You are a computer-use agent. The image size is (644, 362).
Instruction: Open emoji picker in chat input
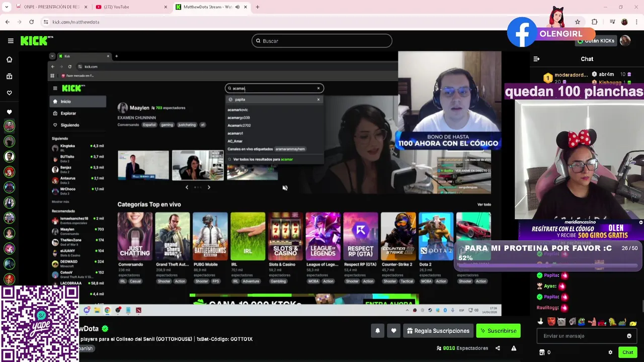[629, 336]
